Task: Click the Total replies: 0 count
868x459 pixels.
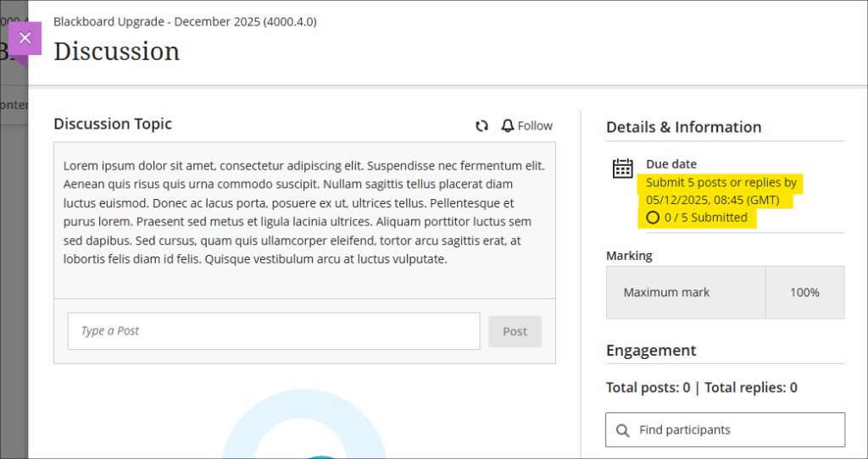Action: click(x=751, y=388)
